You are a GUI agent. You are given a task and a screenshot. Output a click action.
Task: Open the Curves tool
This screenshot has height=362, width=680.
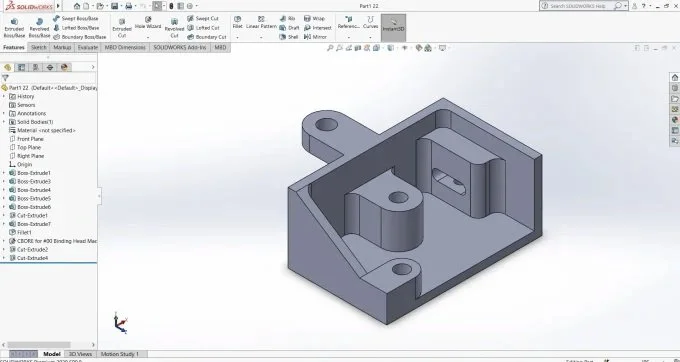coord(370,23)
